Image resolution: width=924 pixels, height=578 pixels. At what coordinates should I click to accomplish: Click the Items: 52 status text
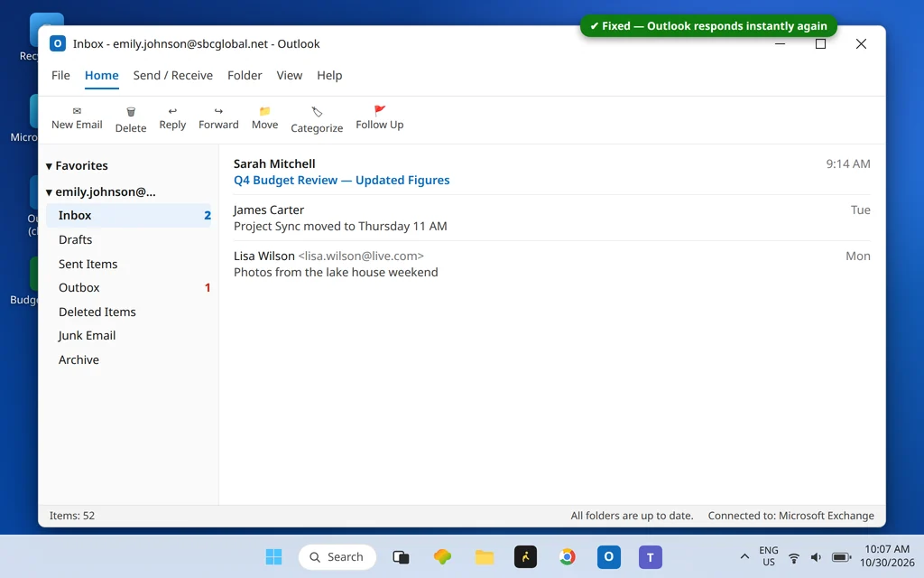(x=72, y=516)
